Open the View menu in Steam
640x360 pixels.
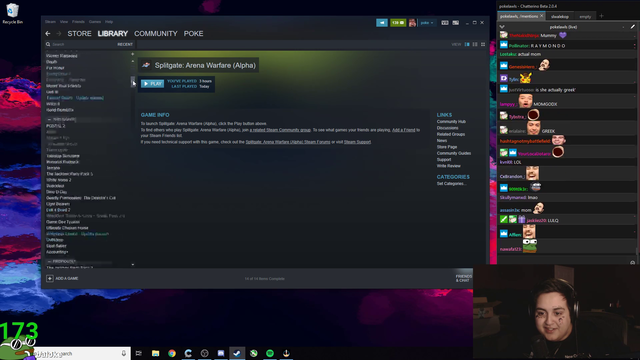(x=64, y=22)
